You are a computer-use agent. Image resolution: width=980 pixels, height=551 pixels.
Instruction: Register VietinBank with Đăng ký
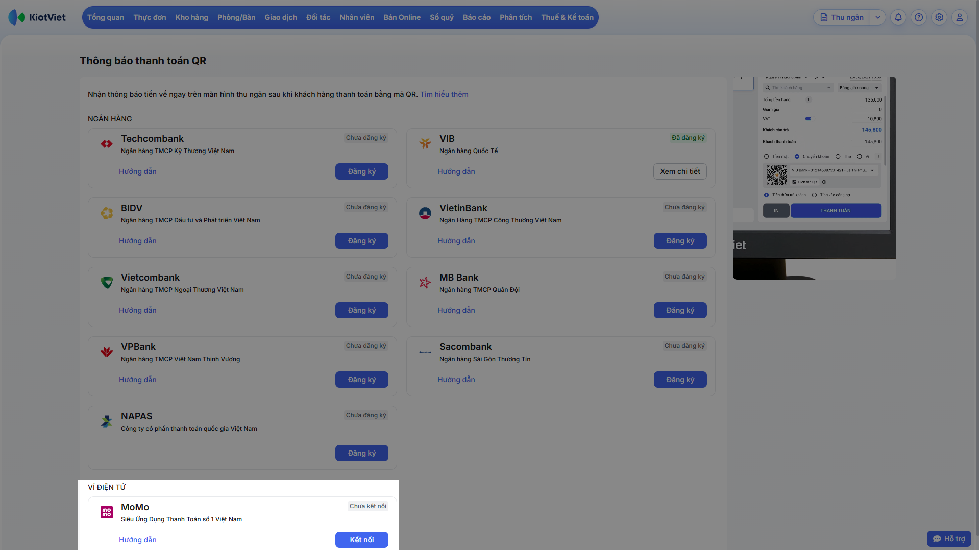point(680,241)
